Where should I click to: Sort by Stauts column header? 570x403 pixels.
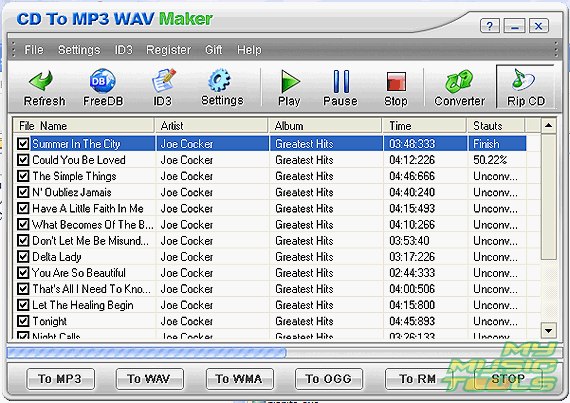(x=496, y=126)
